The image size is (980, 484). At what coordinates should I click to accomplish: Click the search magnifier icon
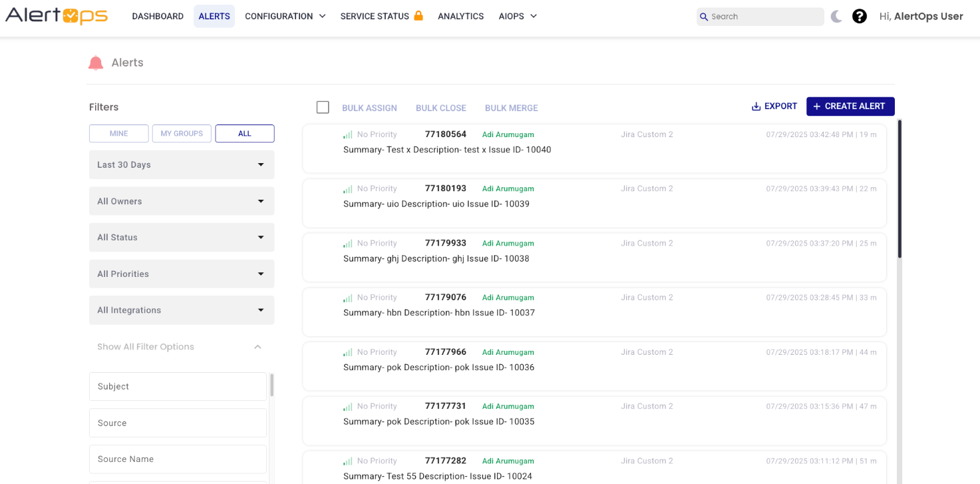click(x=704, y=17)
